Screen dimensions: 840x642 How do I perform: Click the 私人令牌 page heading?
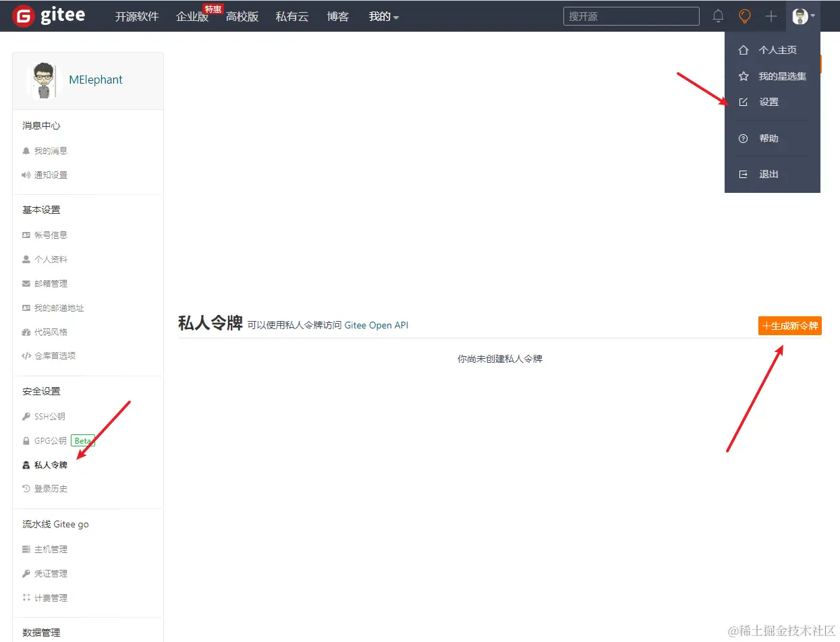[x=210, y=323]
